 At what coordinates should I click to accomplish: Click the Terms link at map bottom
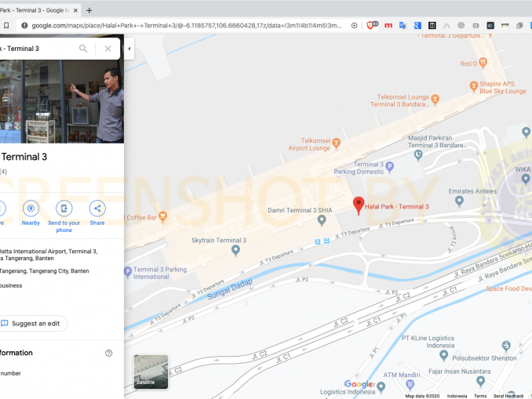pyautogui.click(x=480, y=396)
